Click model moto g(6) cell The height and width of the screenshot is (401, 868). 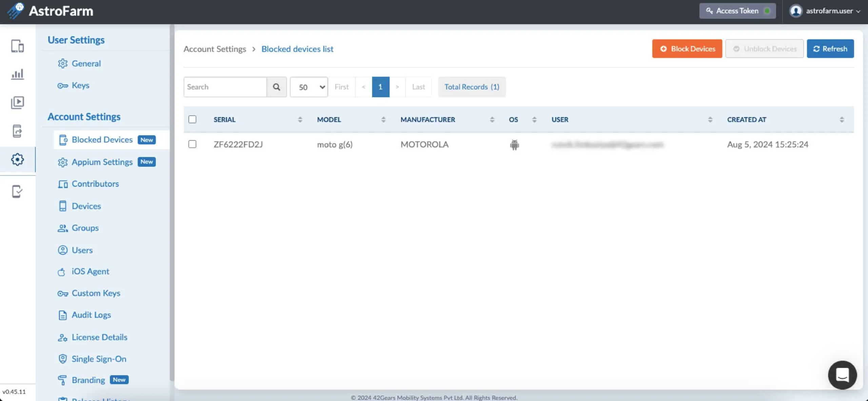tap(335, 145)
